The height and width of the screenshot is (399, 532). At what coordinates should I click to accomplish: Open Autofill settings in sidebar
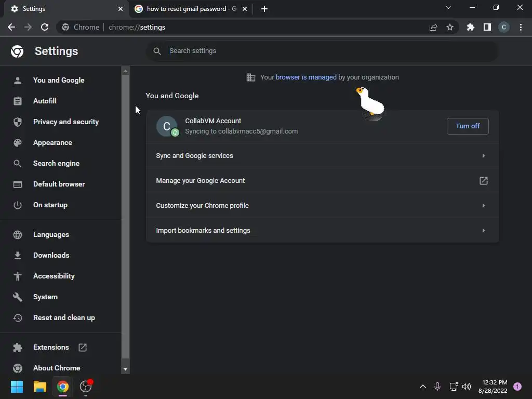pyautogui.click(x=45, y=101)
